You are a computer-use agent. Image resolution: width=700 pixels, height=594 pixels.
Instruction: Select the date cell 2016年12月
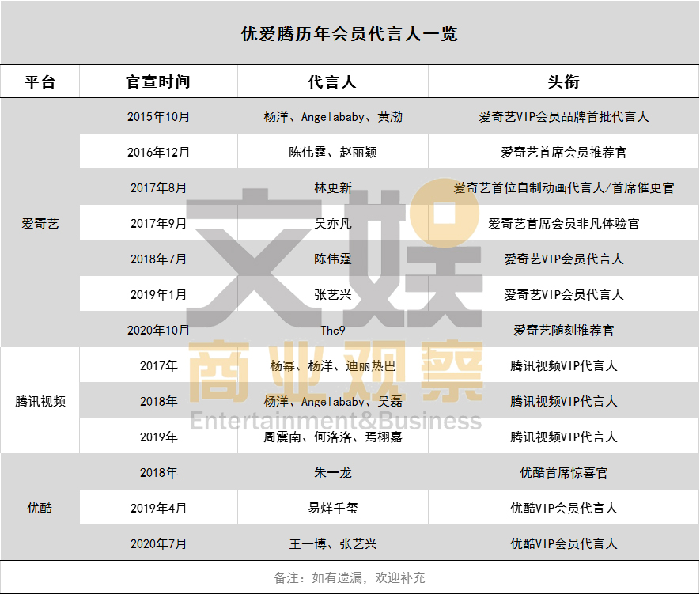[158, 152]
